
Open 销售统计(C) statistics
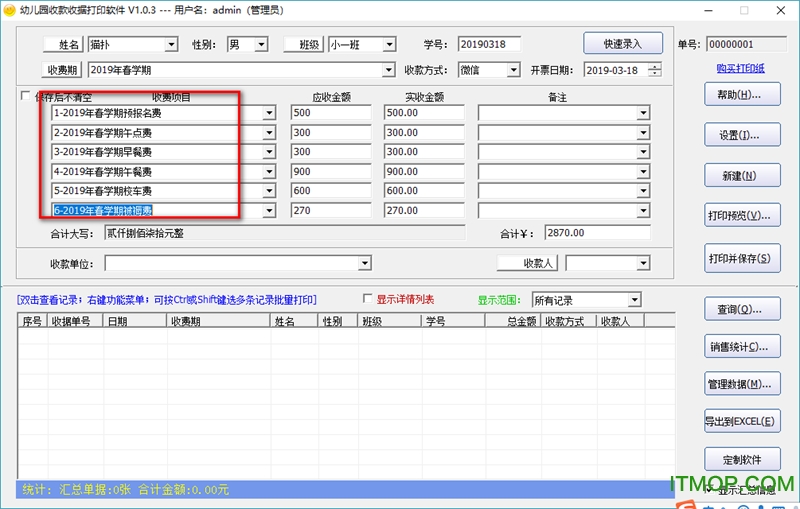(742, 347)
